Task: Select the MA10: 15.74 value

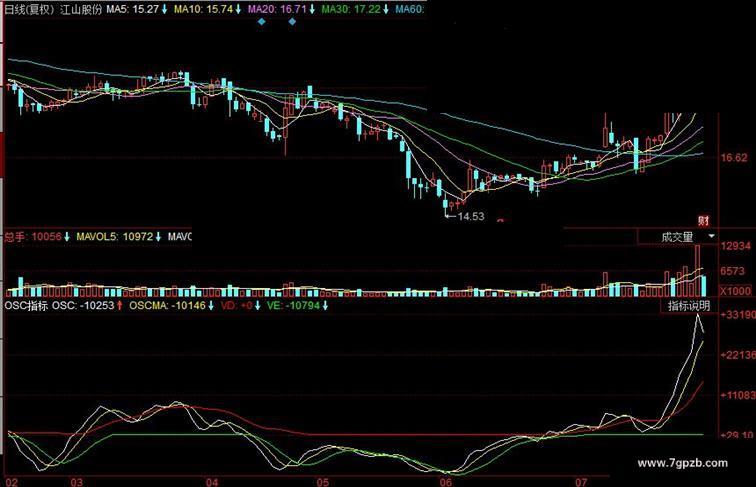Action: coord(203,9)
